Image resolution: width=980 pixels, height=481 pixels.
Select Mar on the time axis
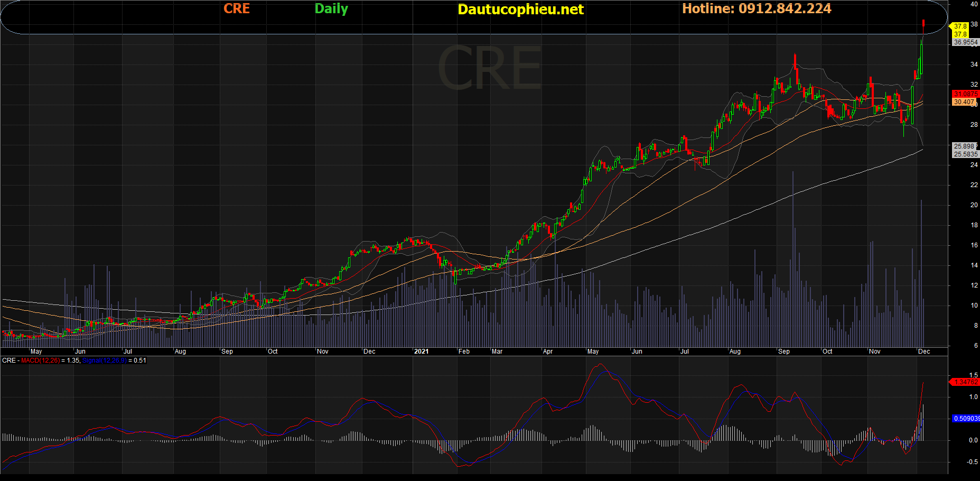tap(497, 351)
